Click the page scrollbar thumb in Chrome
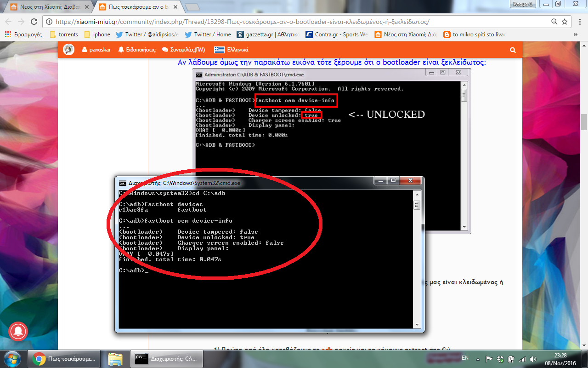 (x=584, y=122)
